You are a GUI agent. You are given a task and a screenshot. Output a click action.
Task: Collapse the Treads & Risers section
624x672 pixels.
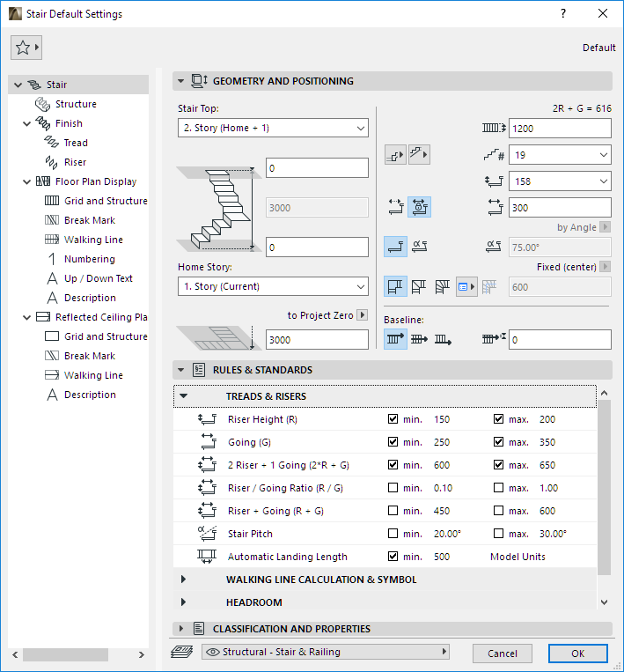pos(184,396)
